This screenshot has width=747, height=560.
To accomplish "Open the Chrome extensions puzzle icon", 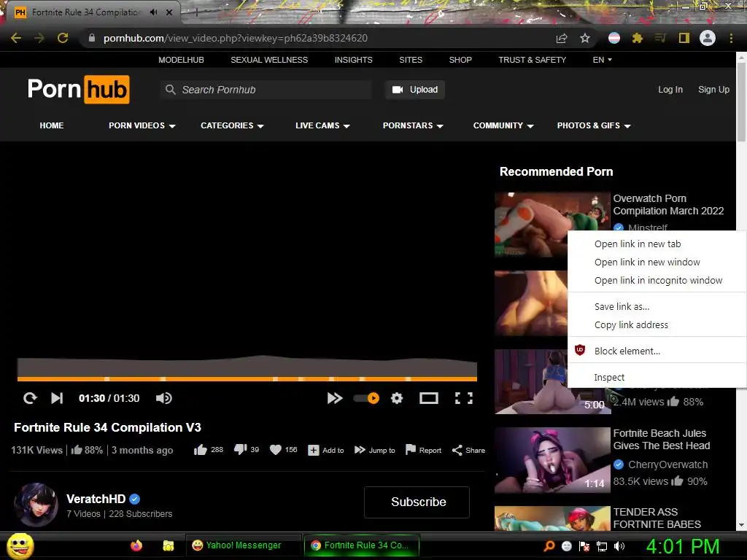I will pyautogui.click(x=638, y=38).
